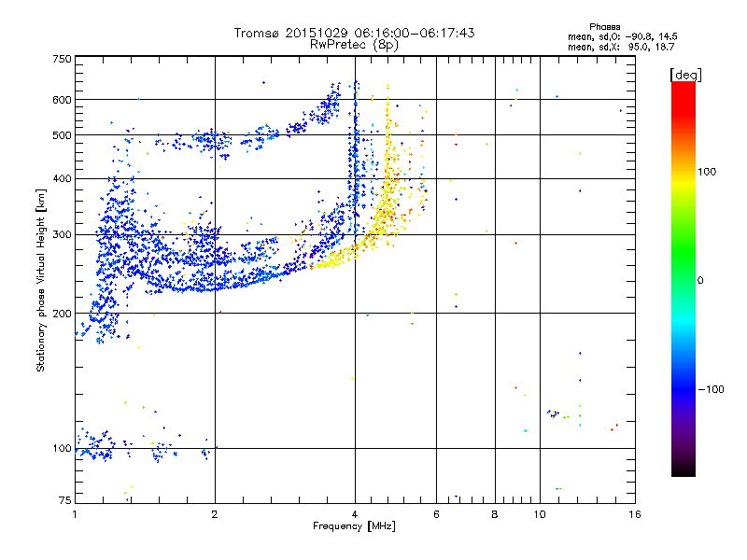Click the black bottom of the colorbar
747x560 pixels.
click(684, 470)
